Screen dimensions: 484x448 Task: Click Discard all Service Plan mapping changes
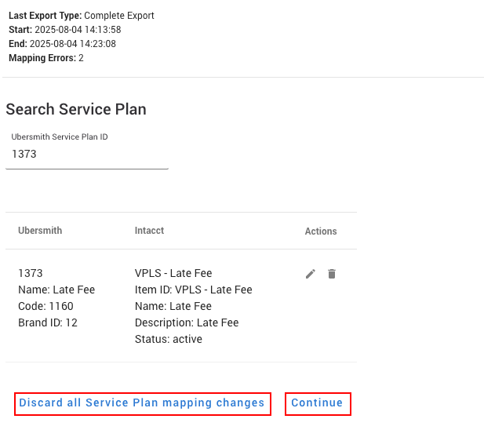point(142,404)
